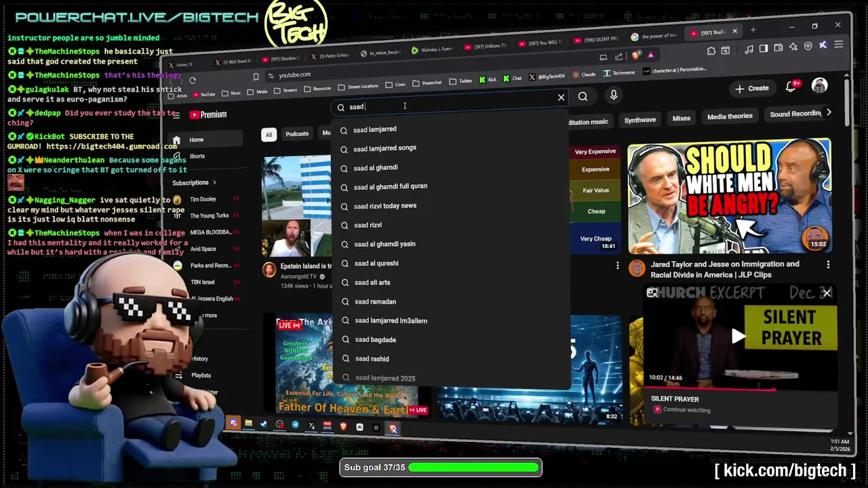Image resolution: width=868 pixels, height=488 pixels.
Task: Open Playlists in the sidebar
Action: click(x=201, y=375)
